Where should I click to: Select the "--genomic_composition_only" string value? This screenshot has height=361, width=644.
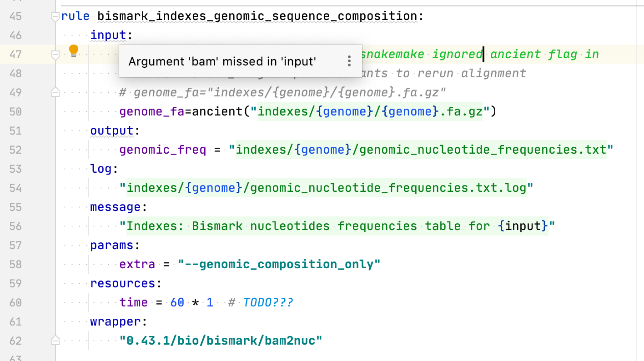(x=278, y=264)
